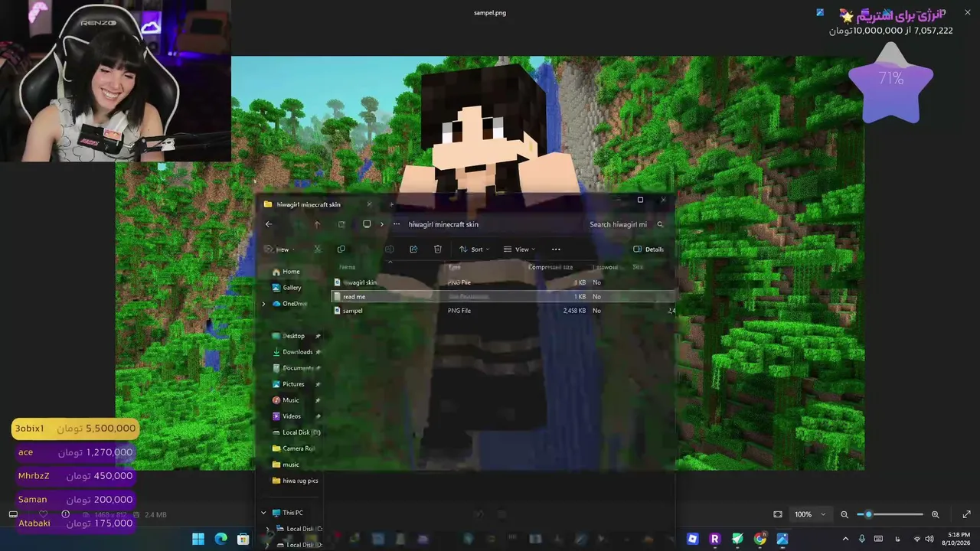Open the touch keyboard from the system tray
Screen dimensions: 980x551
coord(878,539)
